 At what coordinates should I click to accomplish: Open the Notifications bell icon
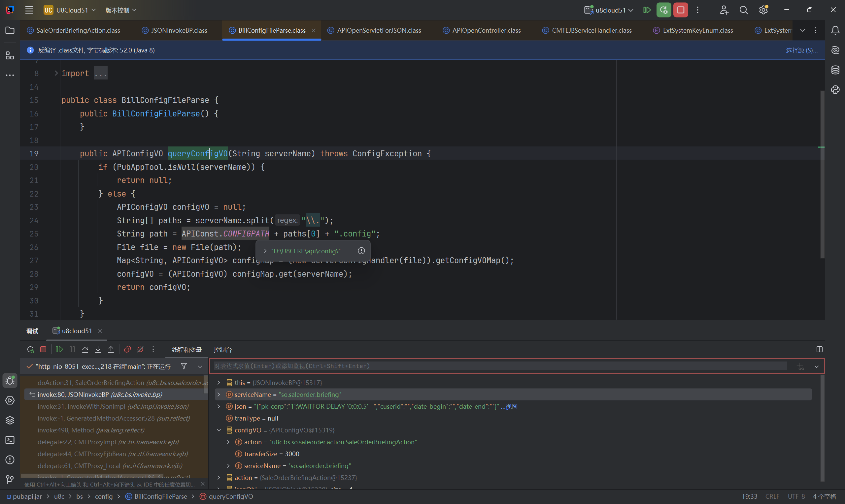[835, 31]
